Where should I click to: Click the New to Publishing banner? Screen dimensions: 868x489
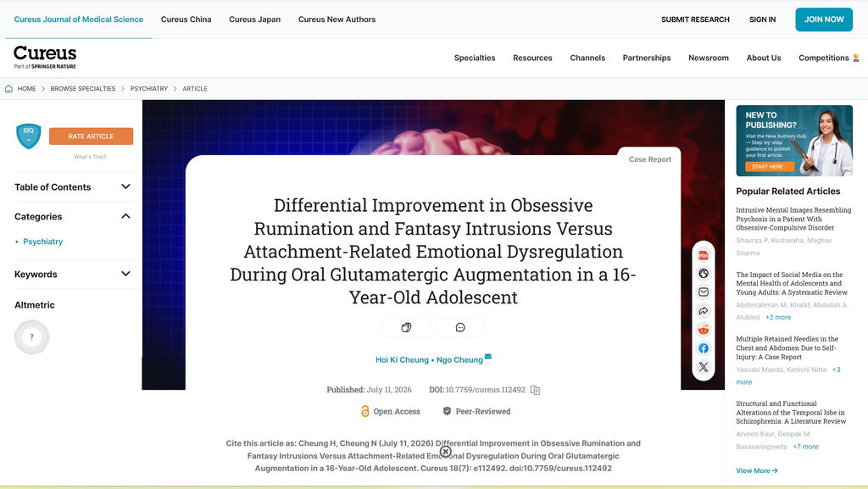(x=793, y=141)
